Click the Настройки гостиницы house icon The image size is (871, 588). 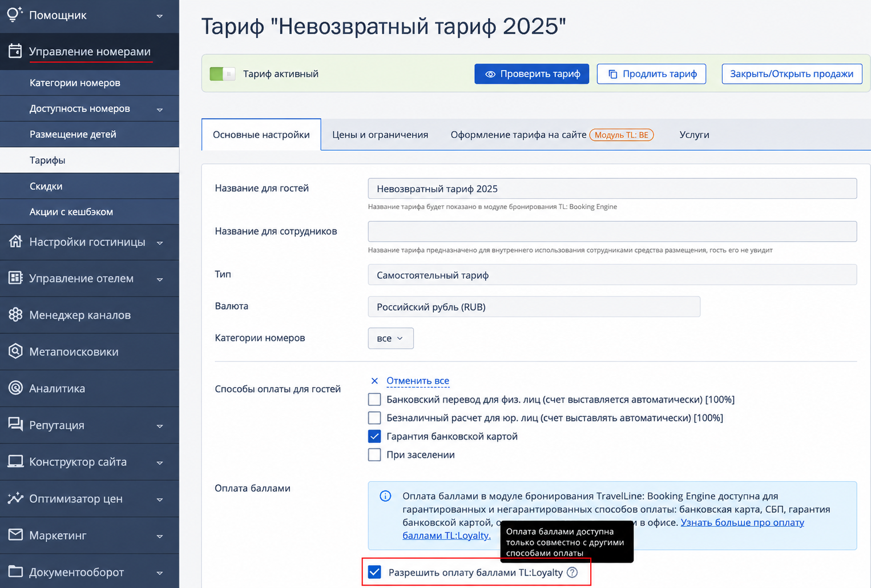tap(15, 241)
